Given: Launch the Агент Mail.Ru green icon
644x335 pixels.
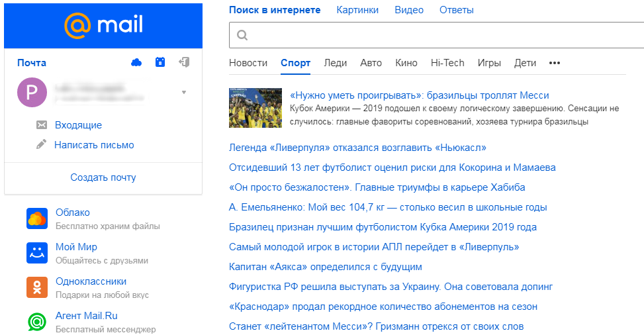Looking at the screenshot, I should click(x=37, y=322).
